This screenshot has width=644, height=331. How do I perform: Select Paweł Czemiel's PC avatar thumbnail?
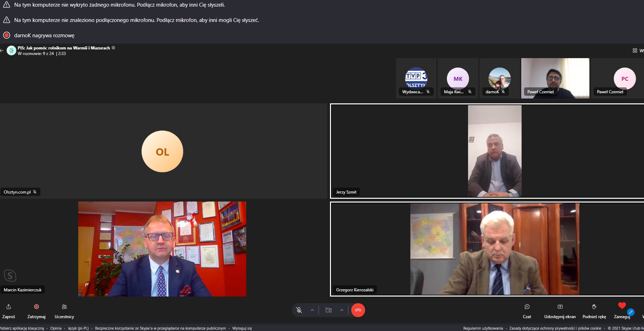point(618,78)
